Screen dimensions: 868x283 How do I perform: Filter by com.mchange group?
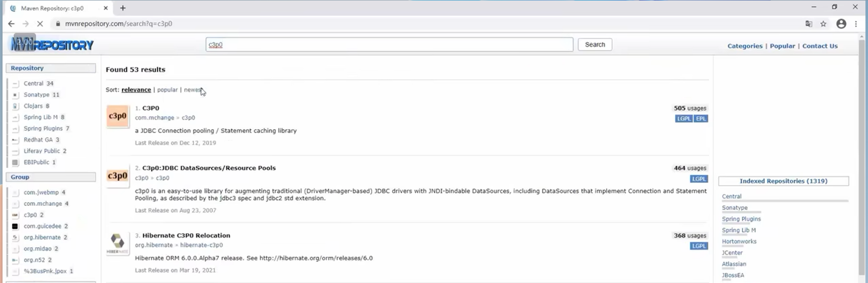[43, 204]
